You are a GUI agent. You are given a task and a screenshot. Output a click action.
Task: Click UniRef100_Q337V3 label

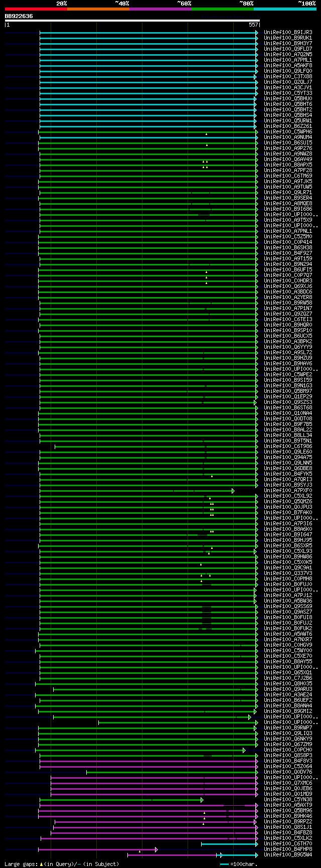coord(288,573)
